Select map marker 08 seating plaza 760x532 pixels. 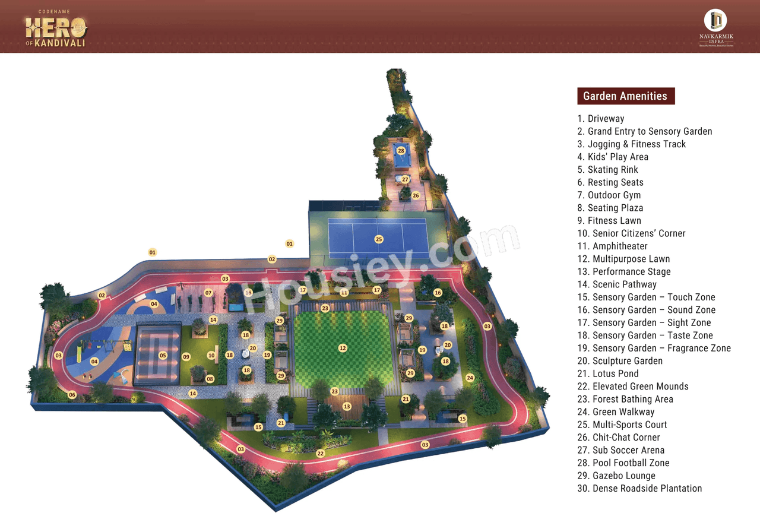pos(210,379)
